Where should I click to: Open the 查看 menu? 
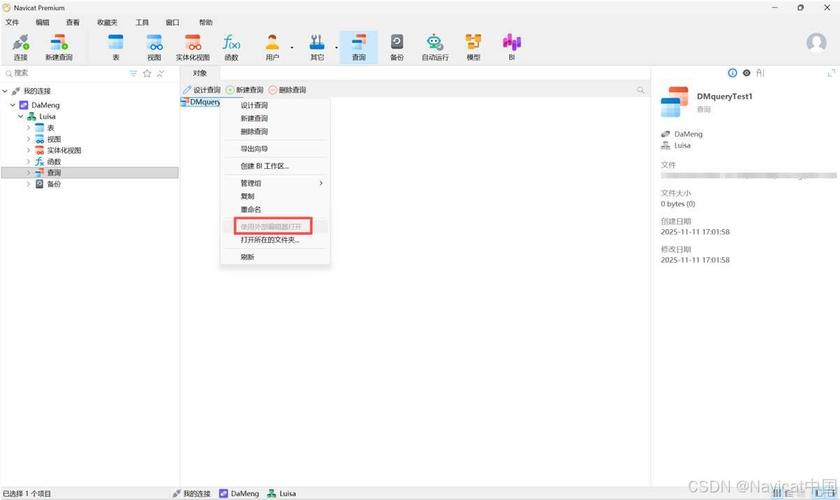click(73, 22)
